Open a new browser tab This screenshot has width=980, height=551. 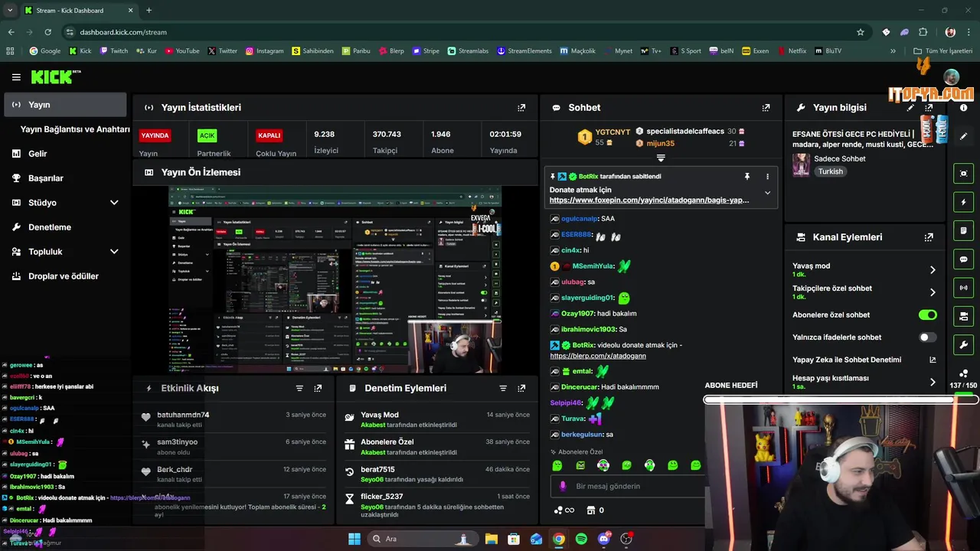pyautogui.click(x=149, y=10)
